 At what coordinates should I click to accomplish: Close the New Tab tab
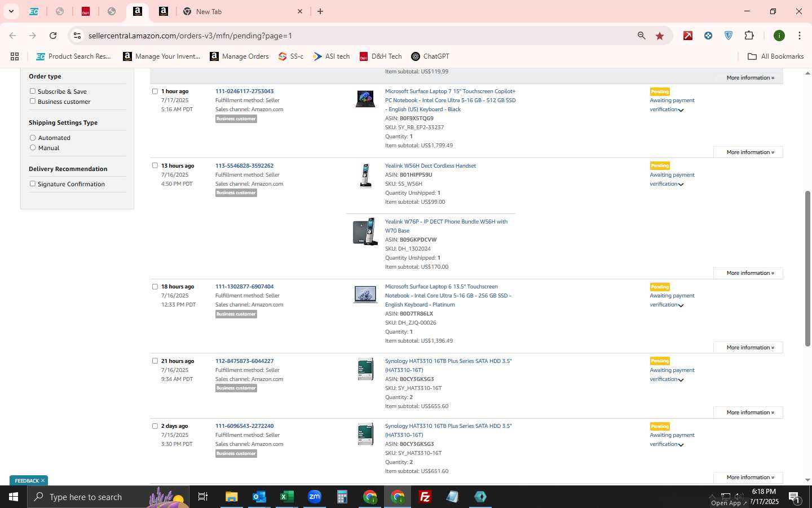(x=300, y=11)
